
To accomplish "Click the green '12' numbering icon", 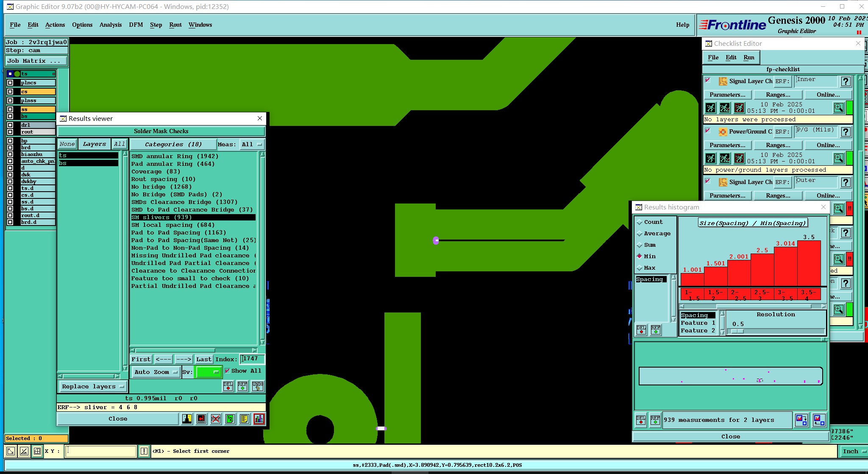I will 230,419.
